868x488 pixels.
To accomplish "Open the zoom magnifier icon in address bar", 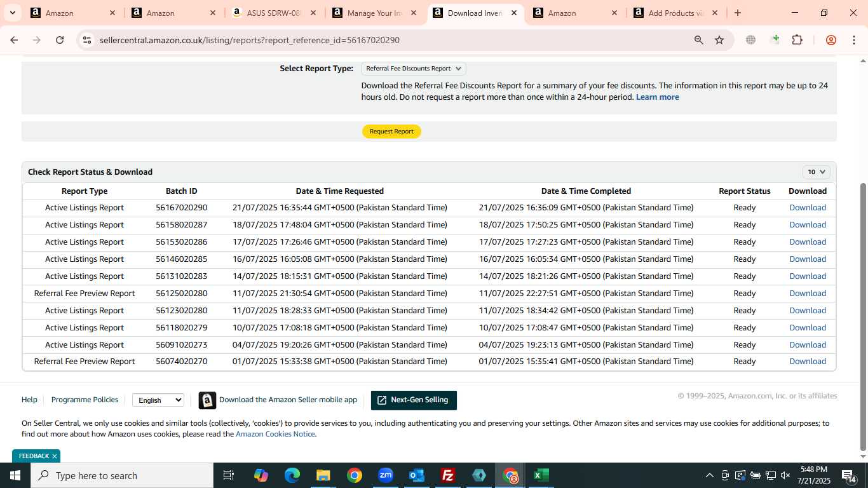I will click(x=699, y=40).
